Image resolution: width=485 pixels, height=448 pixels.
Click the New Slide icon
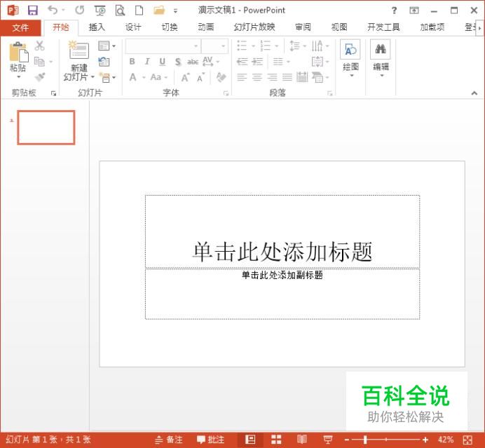pyautogui.click(x=78, y=51)
